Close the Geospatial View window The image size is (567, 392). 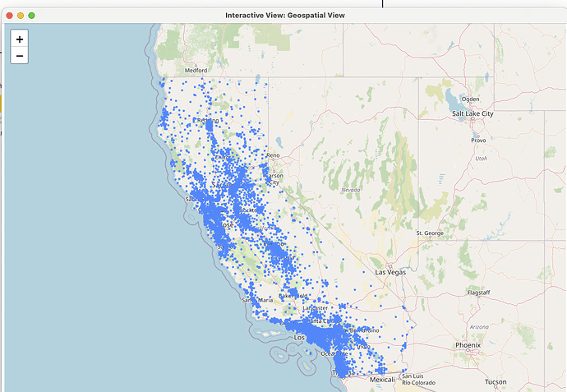click(10, 15)
